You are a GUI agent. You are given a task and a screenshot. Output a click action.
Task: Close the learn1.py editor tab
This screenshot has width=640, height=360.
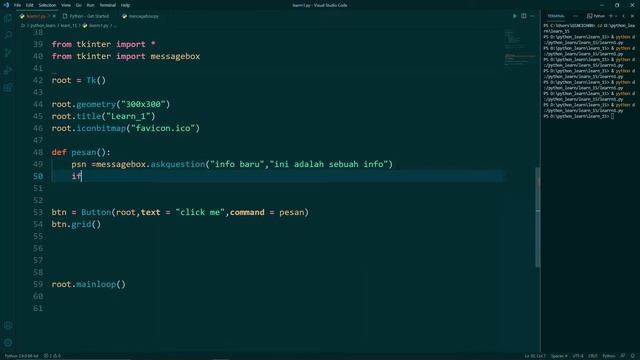coord(54,16)
